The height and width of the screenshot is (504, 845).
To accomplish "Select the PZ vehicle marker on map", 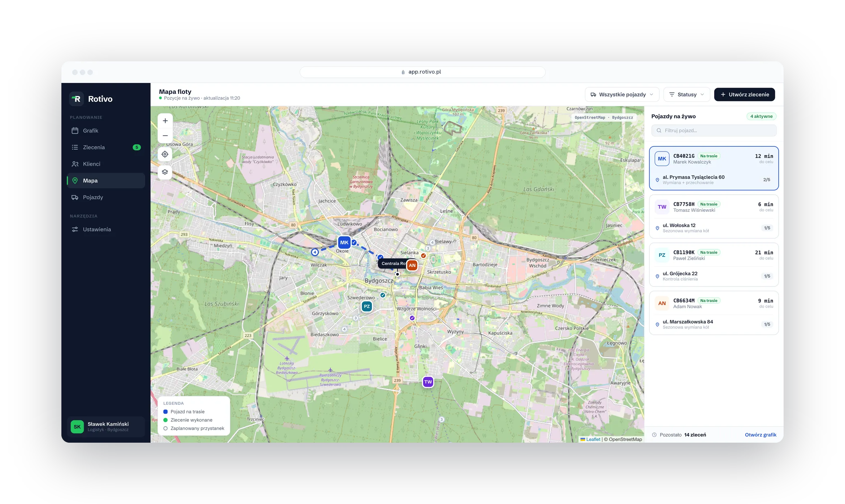I will coord(367,306).
